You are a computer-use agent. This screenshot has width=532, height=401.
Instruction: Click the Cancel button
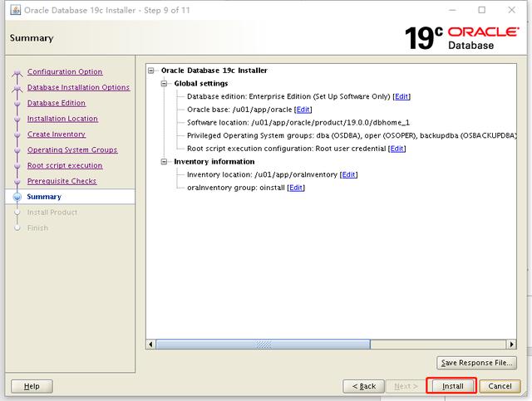point(500,386)
